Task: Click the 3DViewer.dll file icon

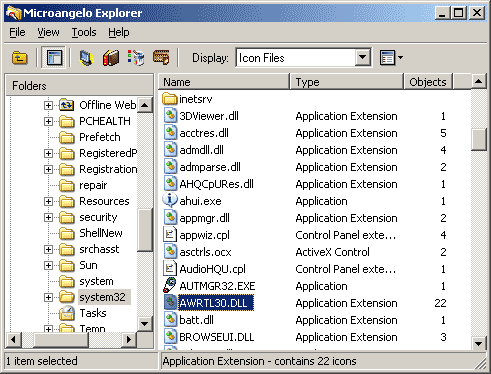Action: coord(170,116)
